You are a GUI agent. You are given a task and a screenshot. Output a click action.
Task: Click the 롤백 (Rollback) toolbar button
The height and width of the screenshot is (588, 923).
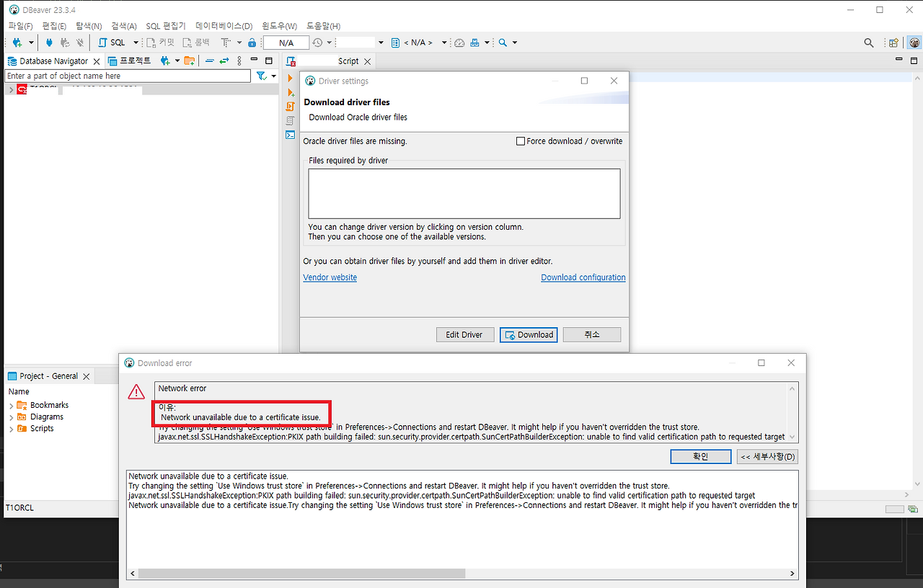(x=198, y=43)
